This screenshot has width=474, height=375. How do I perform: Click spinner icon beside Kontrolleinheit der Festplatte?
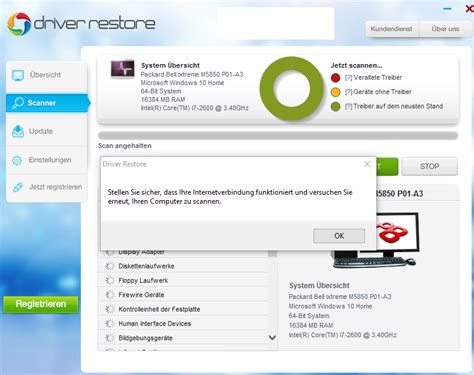tap(110, 309)
